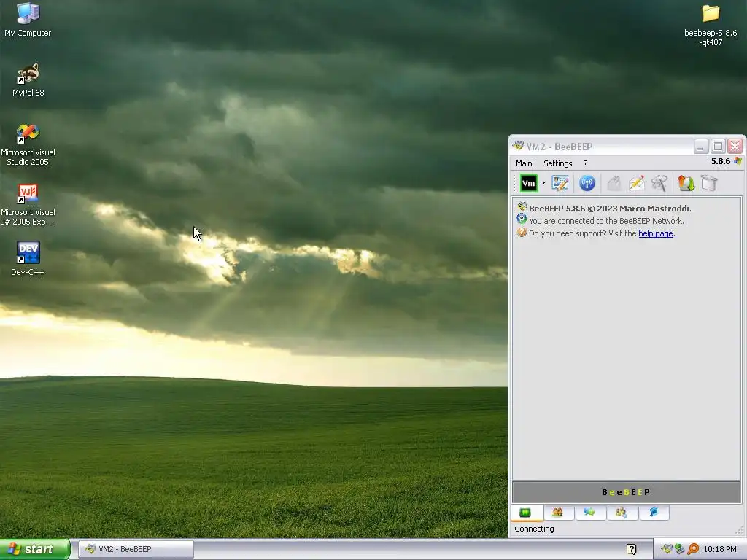
Task: Click the network computer tray icon
Action: click(x=679, y=549)
